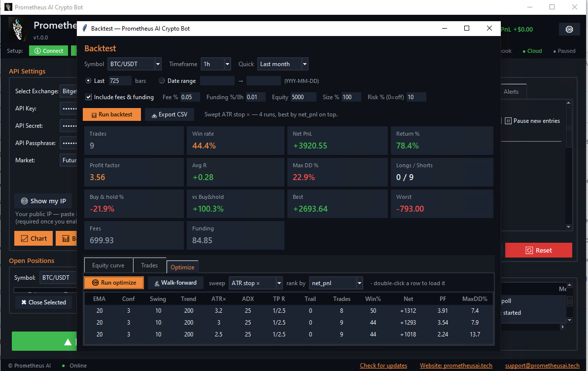Click the Prometheus logo in header
The height and width of the screenshot is (371, 588).
coord(18,29)
